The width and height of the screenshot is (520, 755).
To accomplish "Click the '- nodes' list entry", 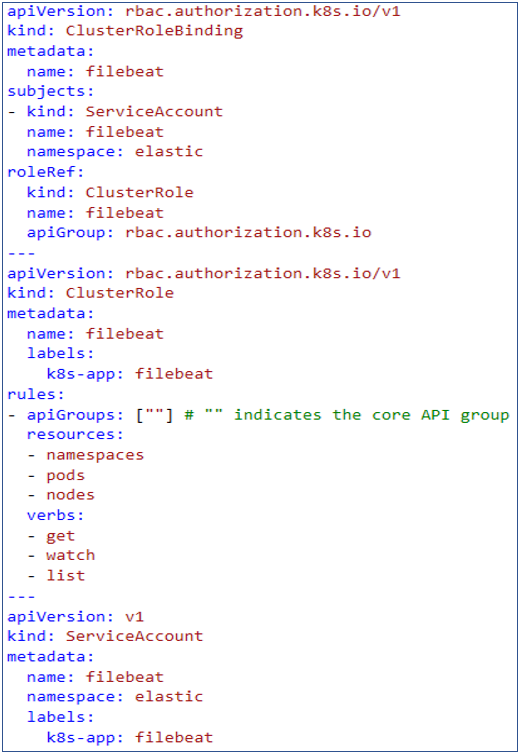I will (x=61, y=495).
